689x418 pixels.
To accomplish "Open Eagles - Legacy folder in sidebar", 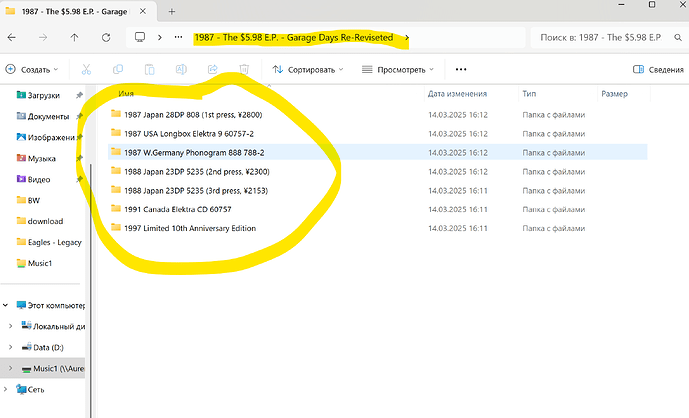I will pyautogui.click(x=49, y=242).
